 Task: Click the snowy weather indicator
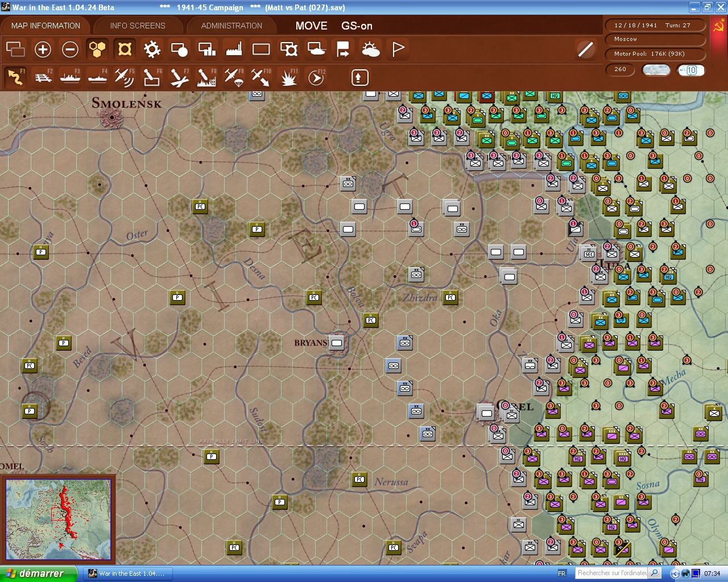(656, 70)
